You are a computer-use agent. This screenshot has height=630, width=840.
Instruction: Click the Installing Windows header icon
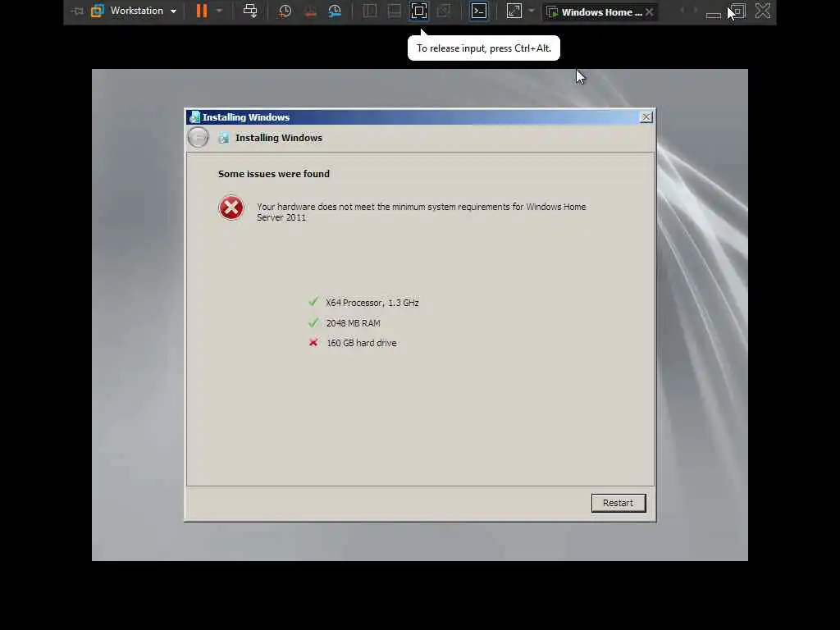[223, 138]
